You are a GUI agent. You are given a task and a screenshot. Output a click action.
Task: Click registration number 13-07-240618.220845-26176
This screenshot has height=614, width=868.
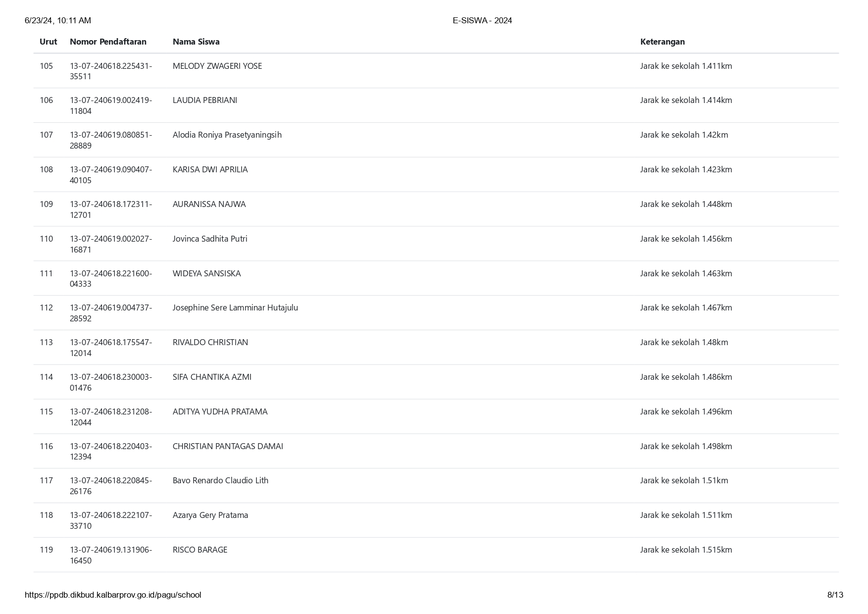point(111,486)
